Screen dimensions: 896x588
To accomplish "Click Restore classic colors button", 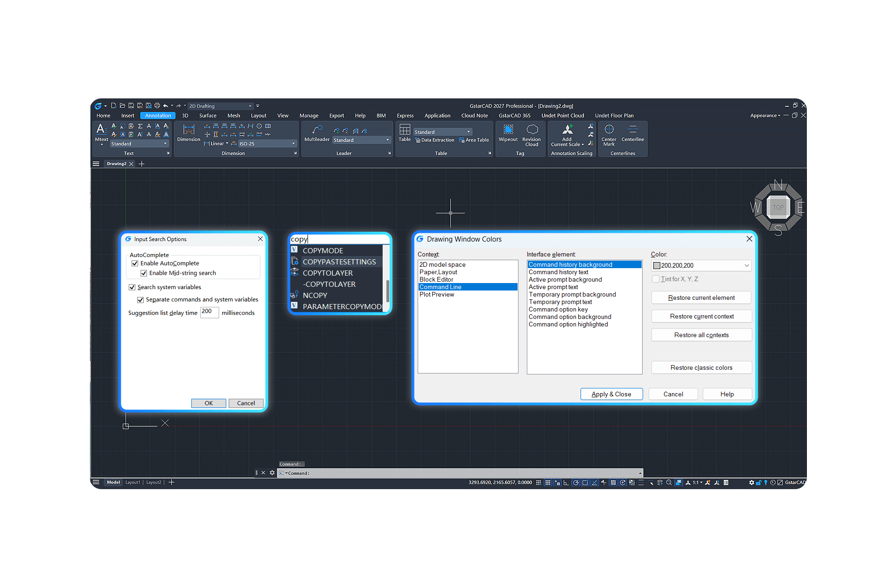I will (701, 367).
